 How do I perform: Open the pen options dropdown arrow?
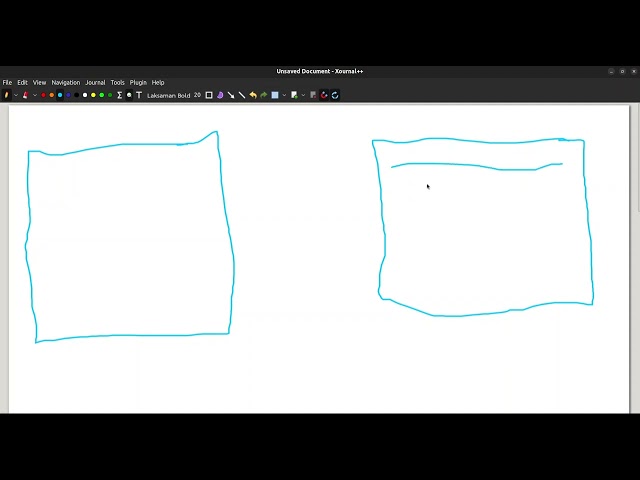pyautogui.click(x=16, y=95)
